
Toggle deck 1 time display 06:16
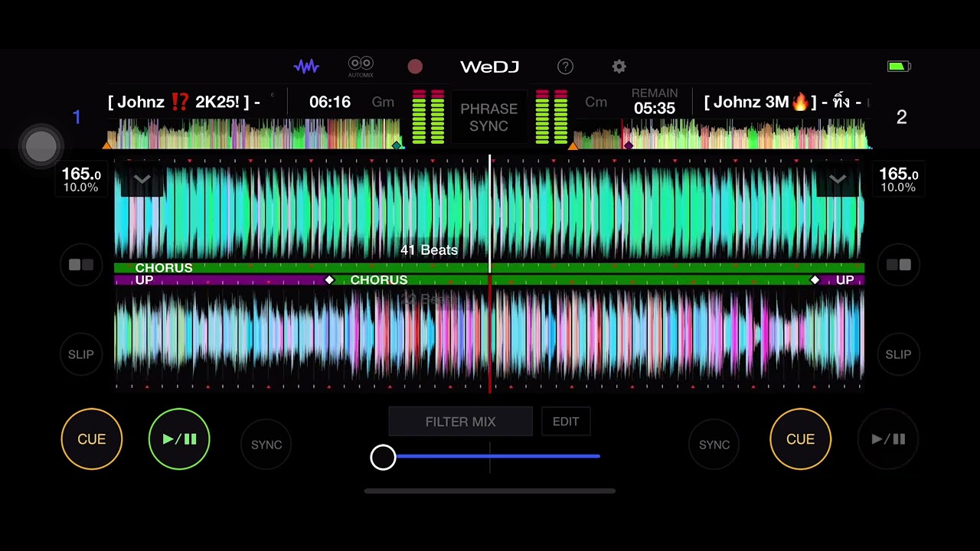tap(330, 102)
